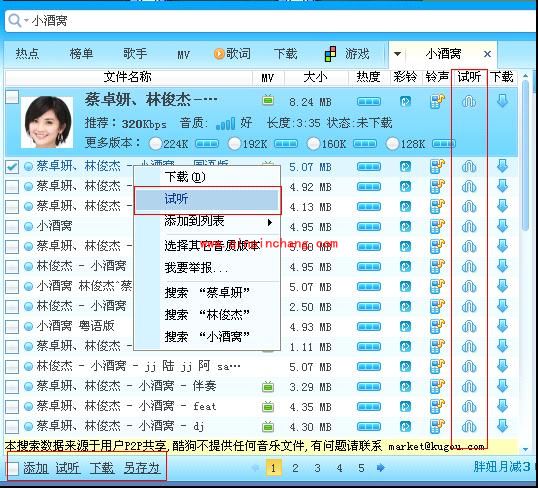Switch to the 热点 tab
Screen dimensions: 538x488
27,54
